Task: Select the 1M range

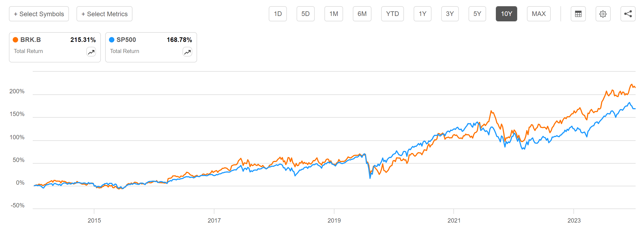Action: click(334, 14)
